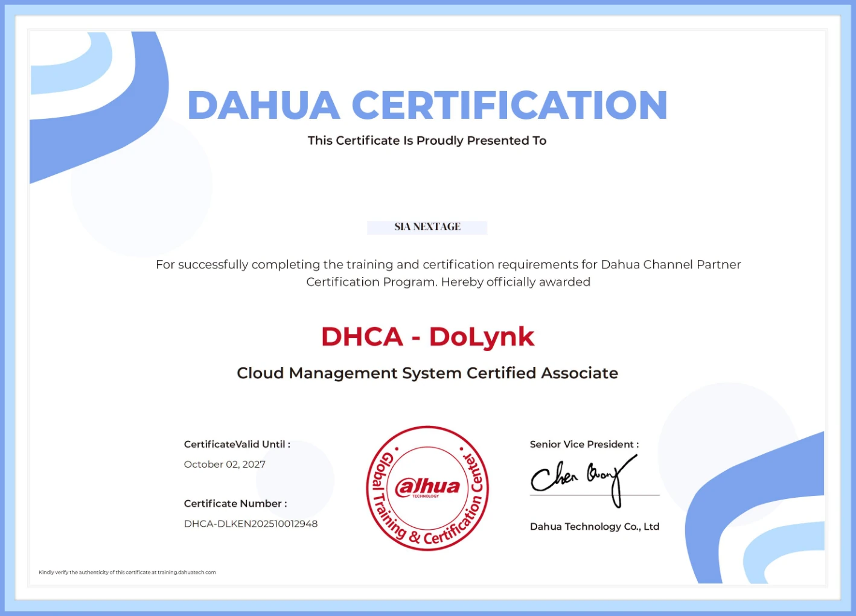Viewport: 856px width, 616px height.
Task: Click the red "DHCA - DoLynk" certification name
Action: pos(427,337)
